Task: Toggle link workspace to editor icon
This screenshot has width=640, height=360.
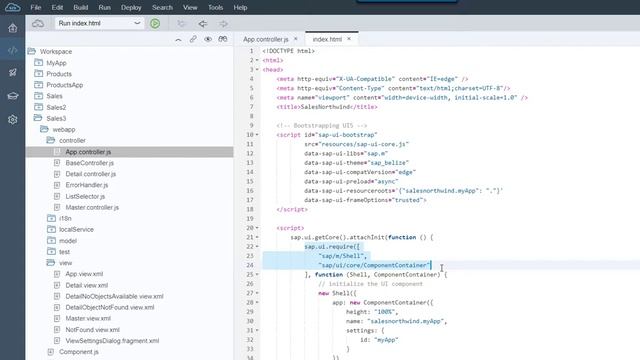Action: (x=193, y=39)
